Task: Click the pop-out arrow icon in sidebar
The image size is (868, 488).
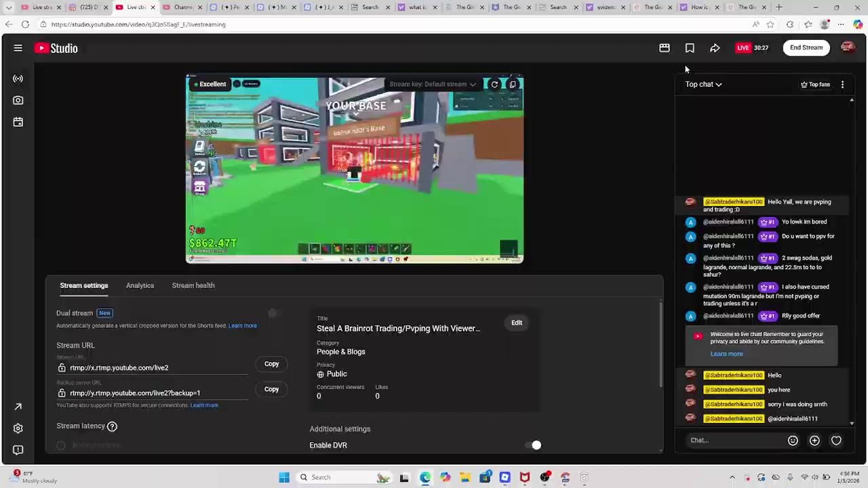Action: (18, 407)
